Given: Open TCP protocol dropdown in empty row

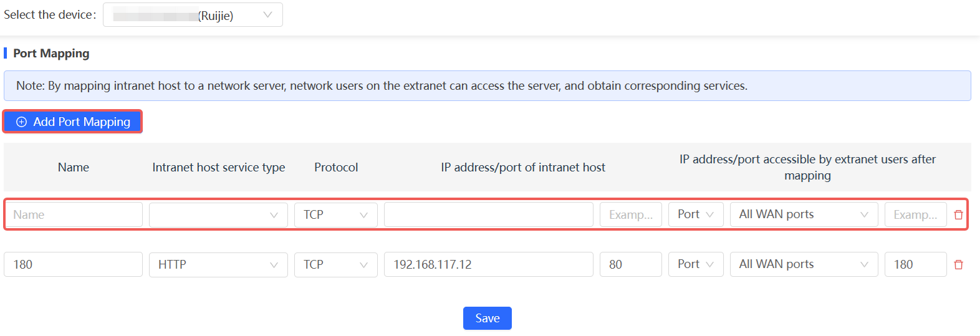Looking at the screenshot, I should pyautogui.click(x=335, y=214).
